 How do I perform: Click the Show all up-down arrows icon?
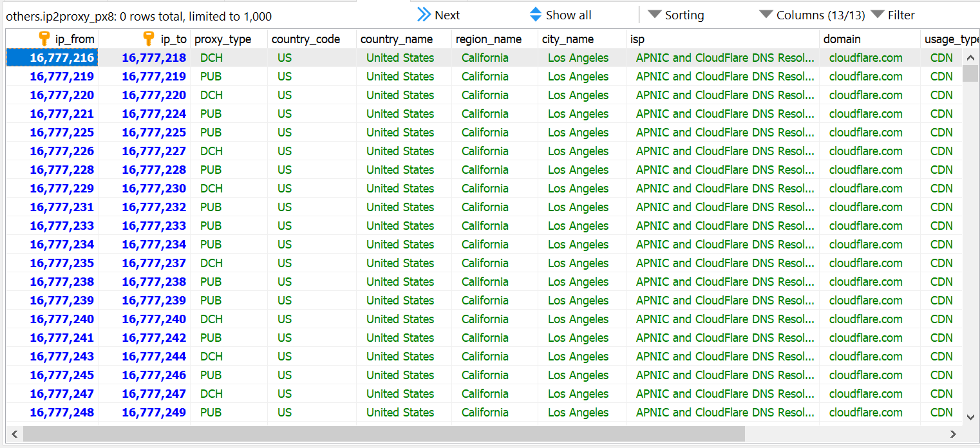(x=536, y=15)
